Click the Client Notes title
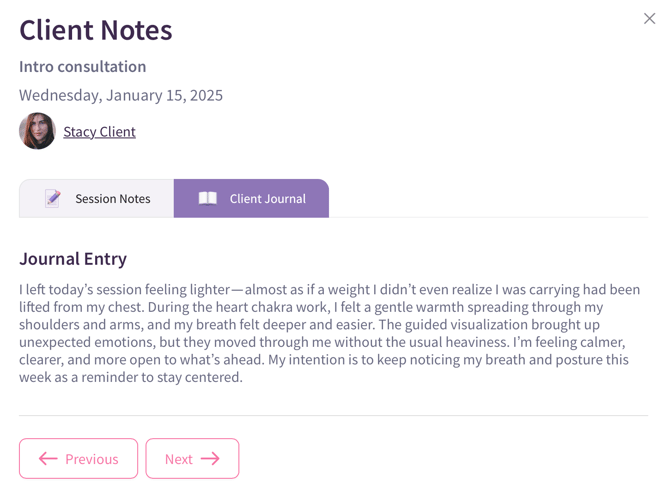Viewport: 670px width, 500px height. pos(96,30)
